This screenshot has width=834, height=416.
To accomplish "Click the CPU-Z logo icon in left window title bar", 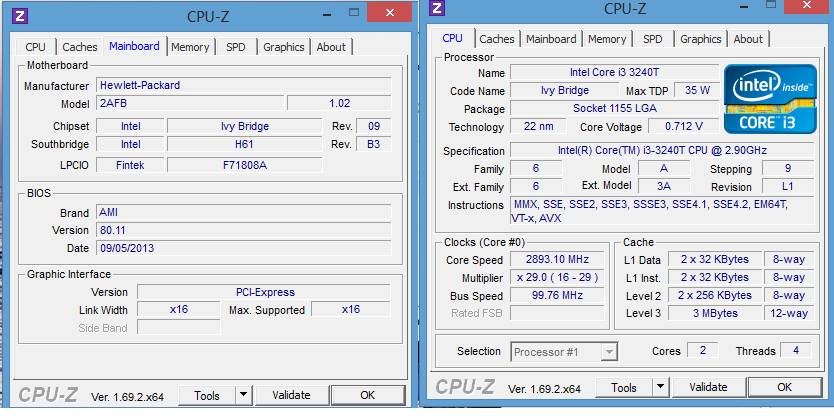I will tap(20, 16).
